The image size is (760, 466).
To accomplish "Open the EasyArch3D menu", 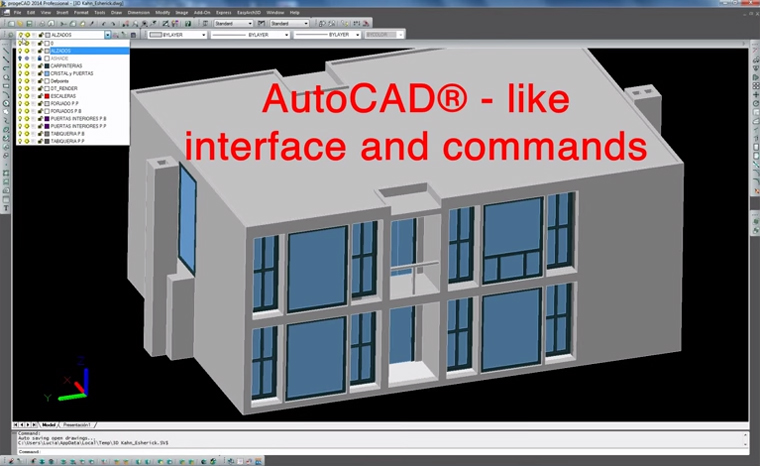I will (249, 12).
